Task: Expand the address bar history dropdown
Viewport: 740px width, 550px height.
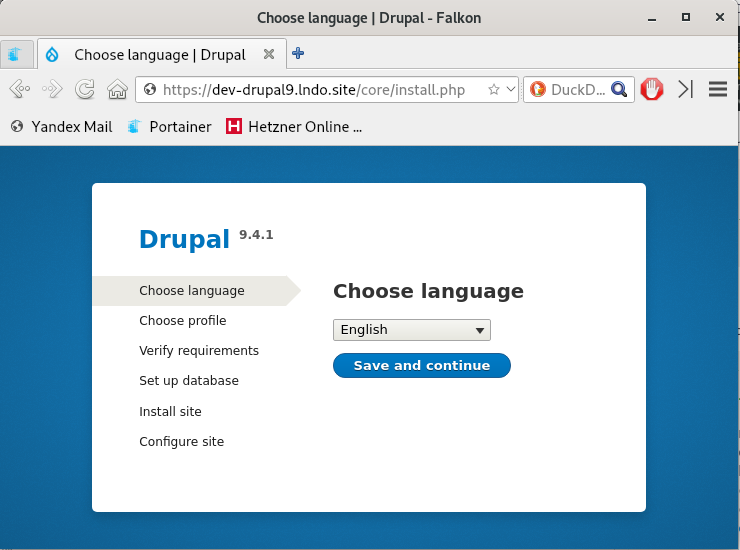Action: [x=511, y=89]
